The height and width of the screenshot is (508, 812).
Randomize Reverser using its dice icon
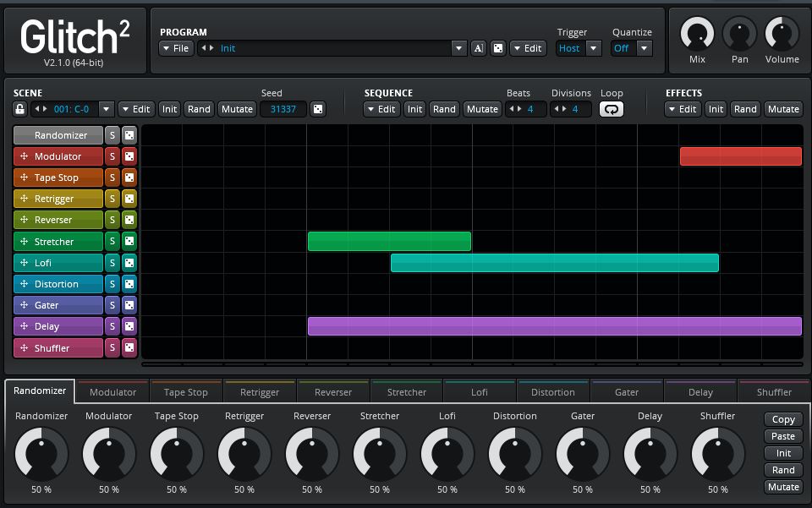coord(129,220)
